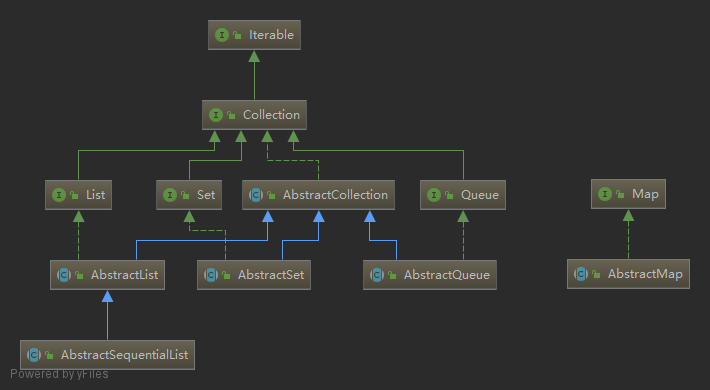Click the interface icon on Queue node
Screen dimensions: 710x390
[434, 195]
